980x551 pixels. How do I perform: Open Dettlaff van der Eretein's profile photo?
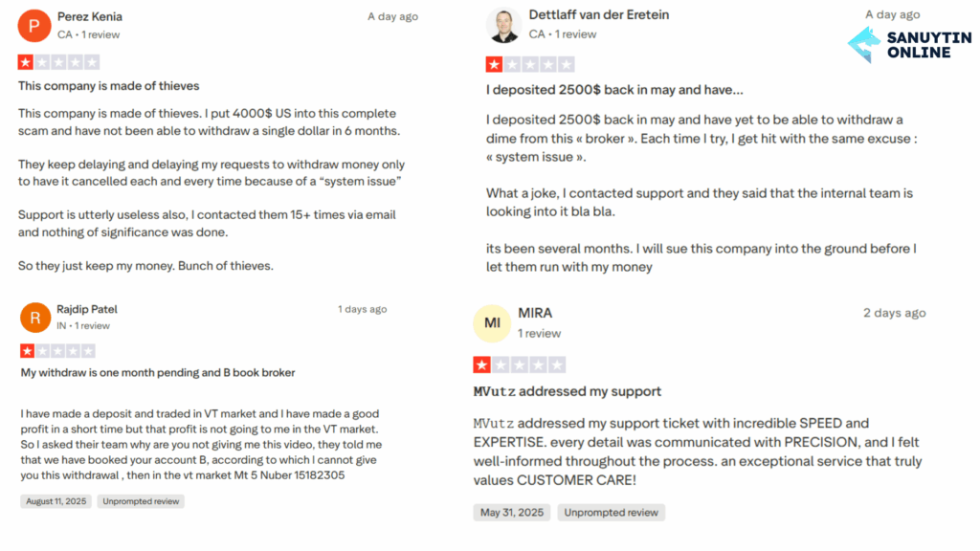point(503,26)
